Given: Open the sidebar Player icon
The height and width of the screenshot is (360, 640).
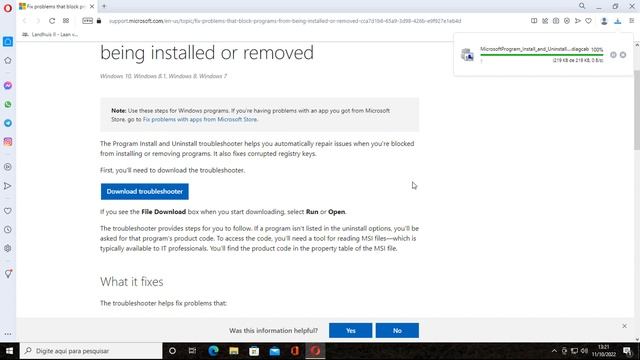Looking at the screenshot, I should click(8, 167).
